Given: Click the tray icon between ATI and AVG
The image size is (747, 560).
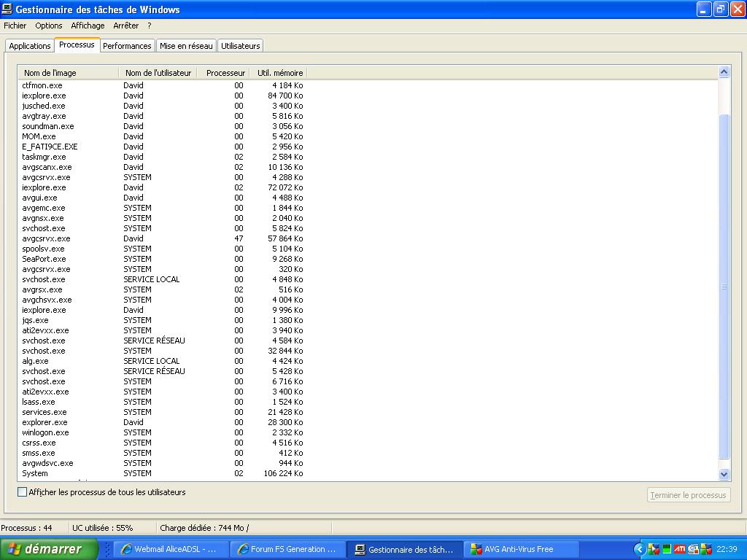Looking at the screenshot, I should (x=693, y=549).
